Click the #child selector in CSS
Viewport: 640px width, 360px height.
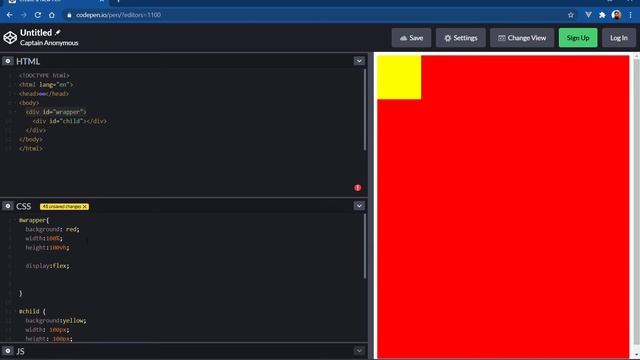[x=29, y=311]
